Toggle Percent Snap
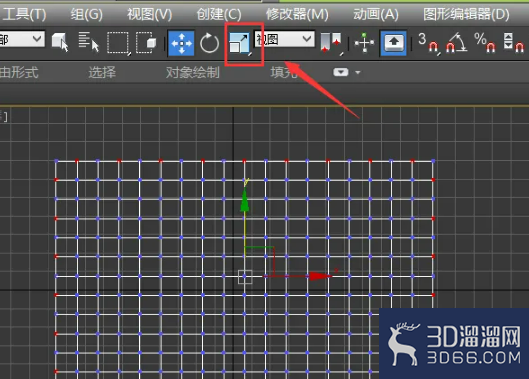 click(x=484, y=43)
